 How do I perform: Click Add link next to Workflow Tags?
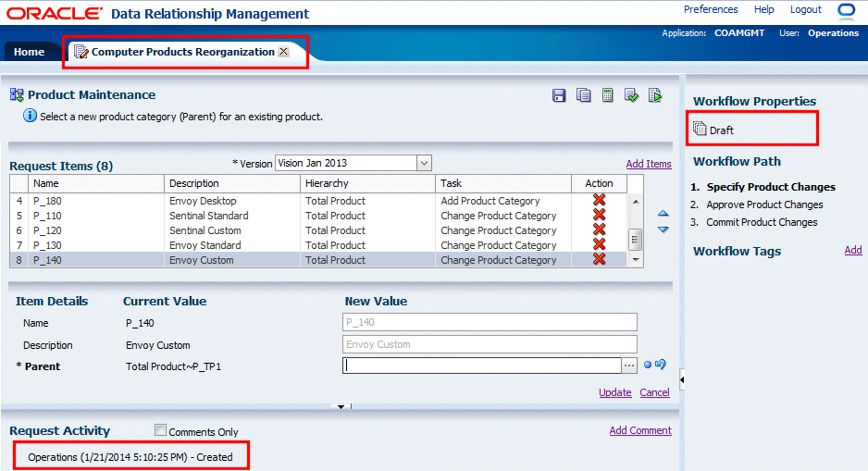pyautogui.click(x=853, y=250)
